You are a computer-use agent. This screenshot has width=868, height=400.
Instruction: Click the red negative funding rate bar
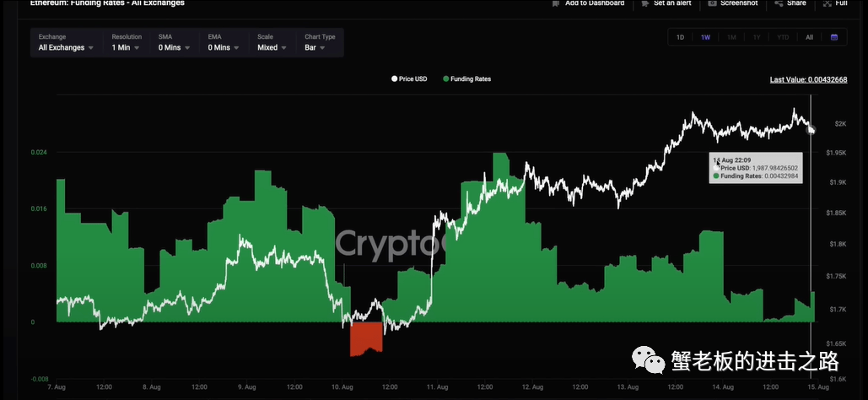365,338
